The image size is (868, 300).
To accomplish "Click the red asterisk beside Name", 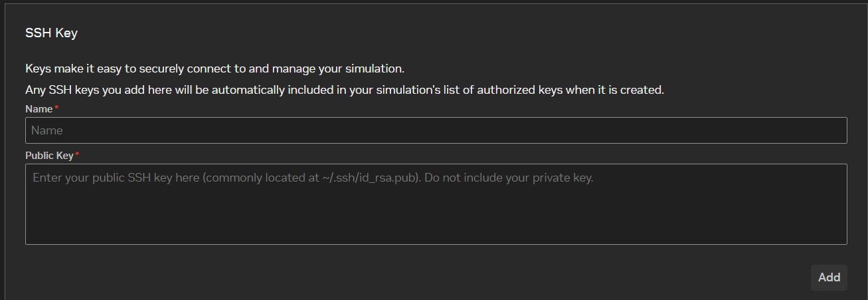I will 56,108.
